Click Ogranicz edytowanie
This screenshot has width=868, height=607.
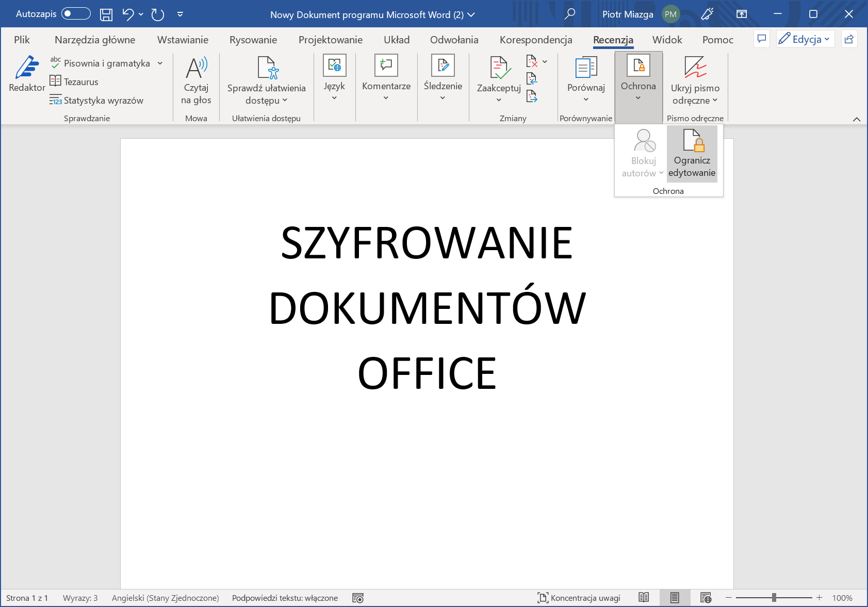(692, 154)
